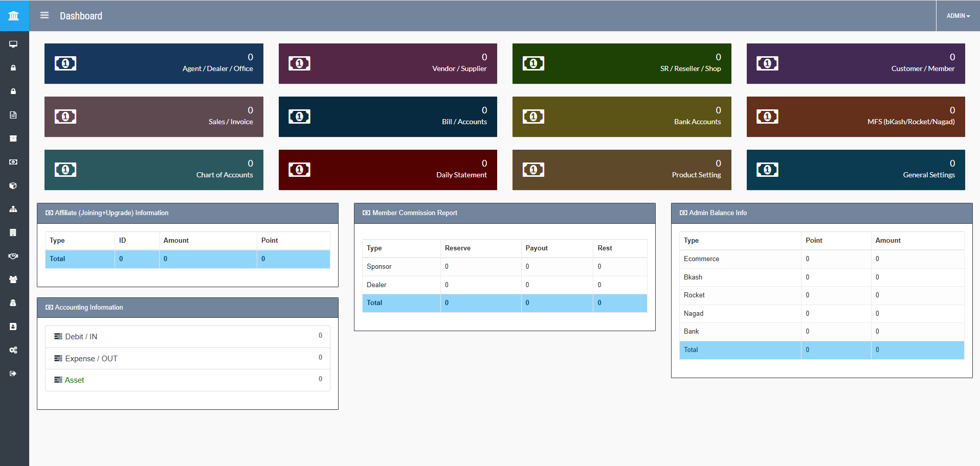Click the Daily Statement tile
This screenshot has width=980, height=466.
coord(388,170)
